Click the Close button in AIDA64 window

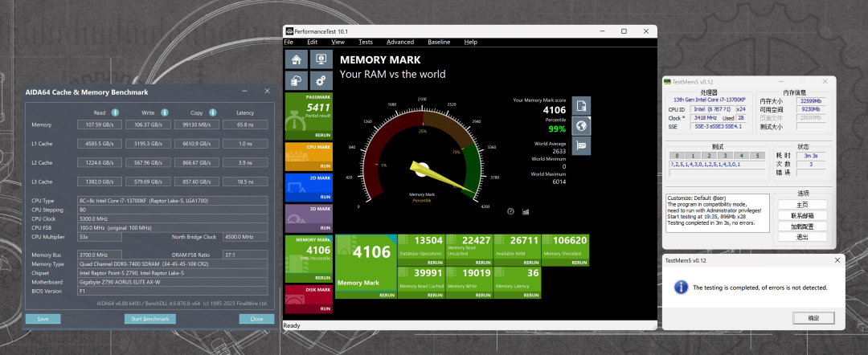[x=256, y=319]
